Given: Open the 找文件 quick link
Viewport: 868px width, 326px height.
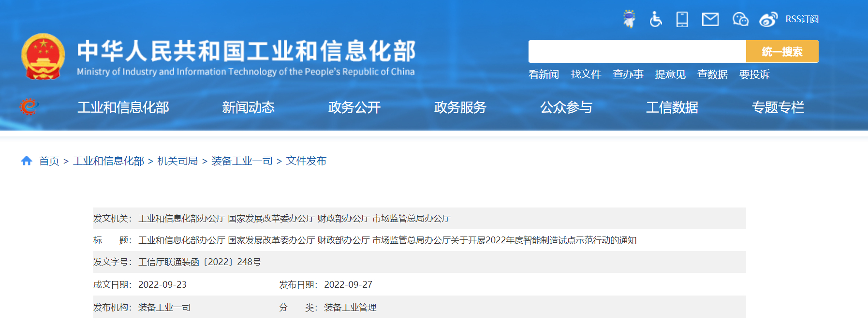Looking at the screenshot, I should [x=586, y=74].
